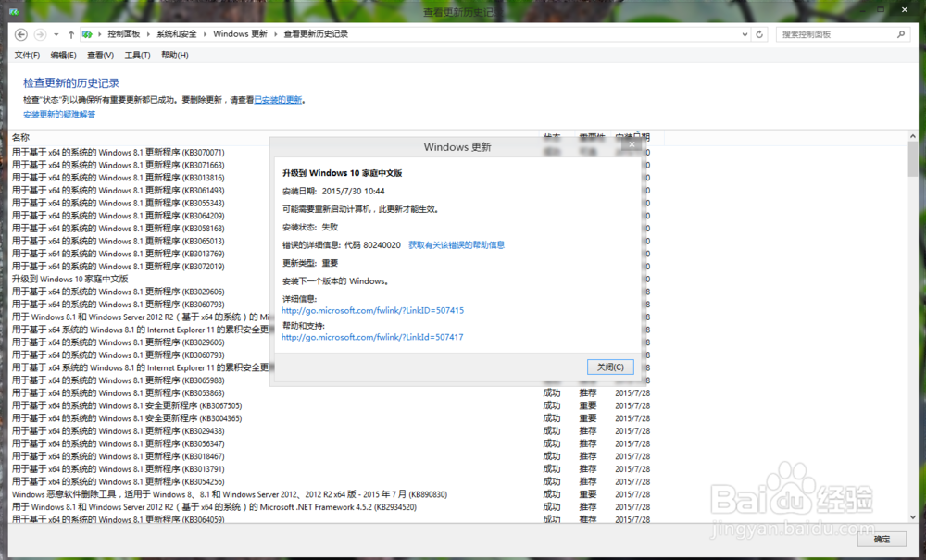926x560 pixels.
Task: Open the 已安装的更新 link
Action: 278,100
